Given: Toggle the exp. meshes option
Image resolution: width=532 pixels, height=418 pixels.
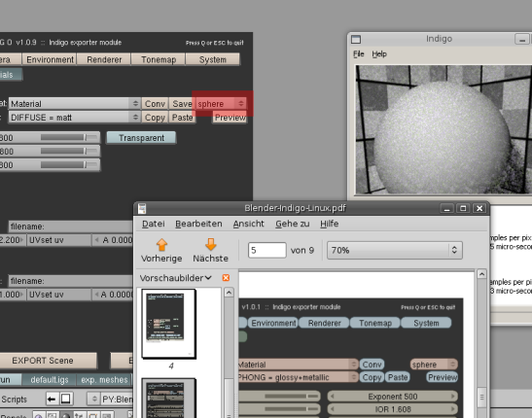Looking at the screenshot, I should click(x=104, y=380).
